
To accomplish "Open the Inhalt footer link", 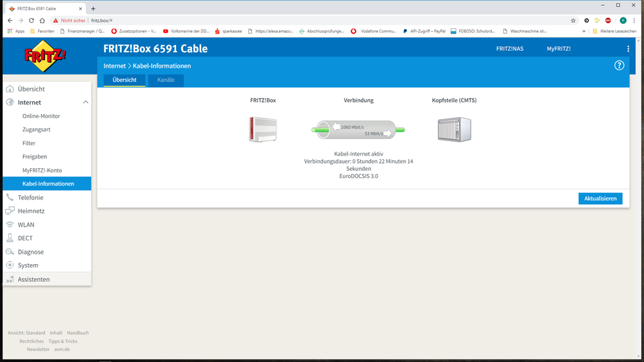I will [x=56, y=333].
